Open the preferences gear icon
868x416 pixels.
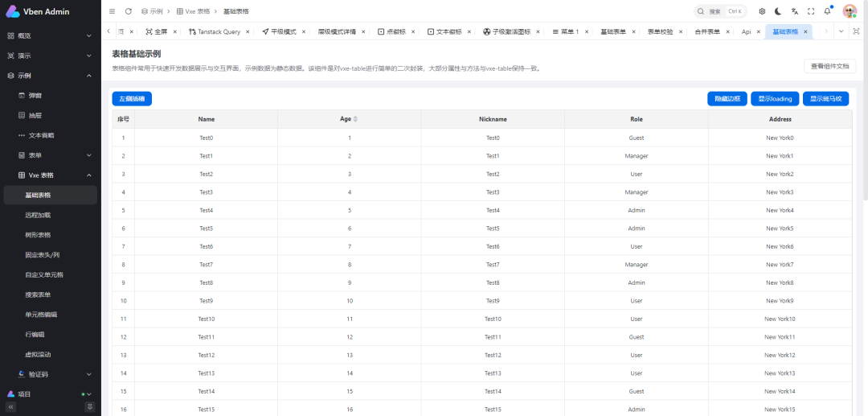[x=762, y=11]
